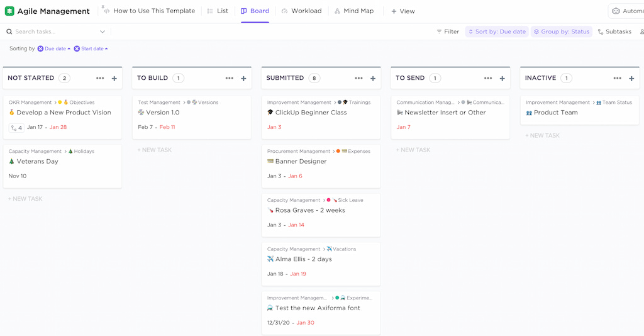Image resolution: width=644 pixels, height=336 pixels.
Task: Expand the 4 subtasks badge
Action: (x=16, y=128)
